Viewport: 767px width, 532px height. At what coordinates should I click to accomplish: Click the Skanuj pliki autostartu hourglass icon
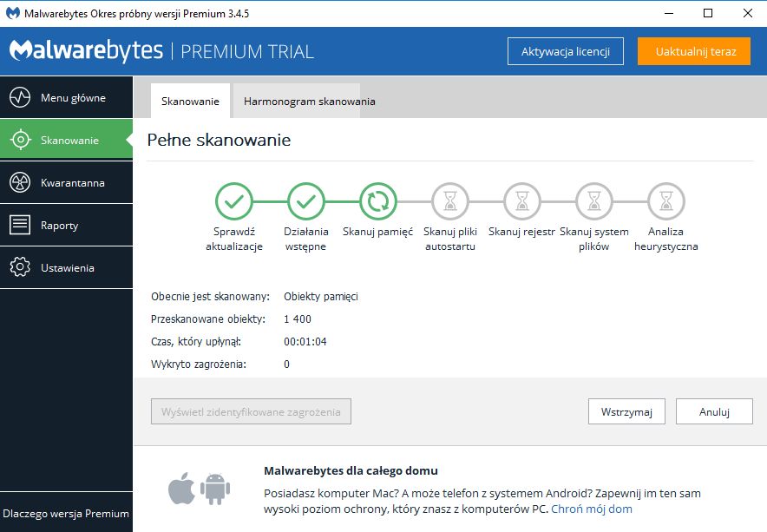click(450, 201)
